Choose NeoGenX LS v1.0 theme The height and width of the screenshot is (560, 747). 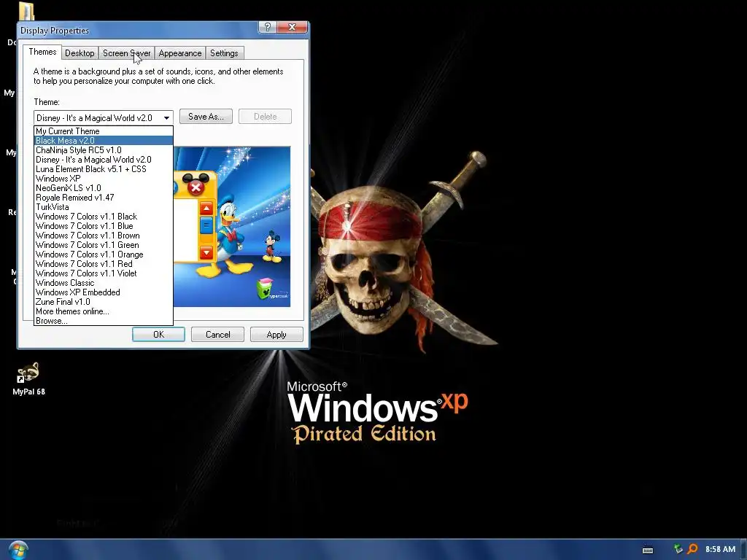click(104, 188)
